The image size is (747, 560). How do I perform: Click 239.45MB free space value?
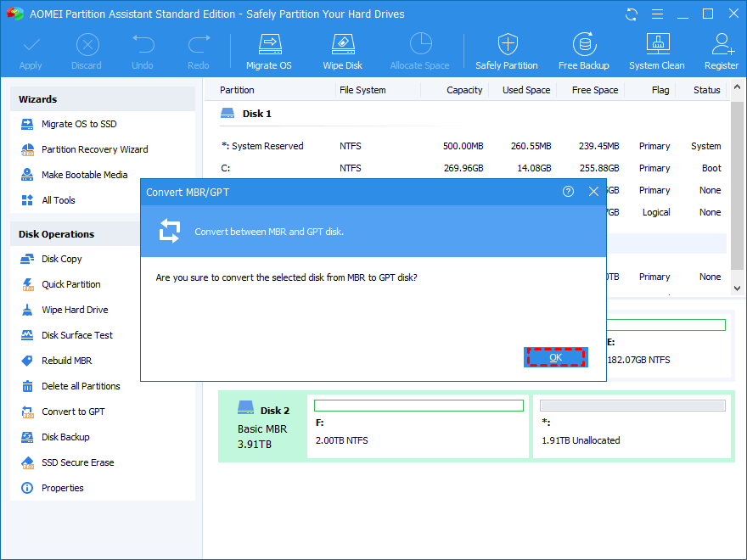pos(598,146)
